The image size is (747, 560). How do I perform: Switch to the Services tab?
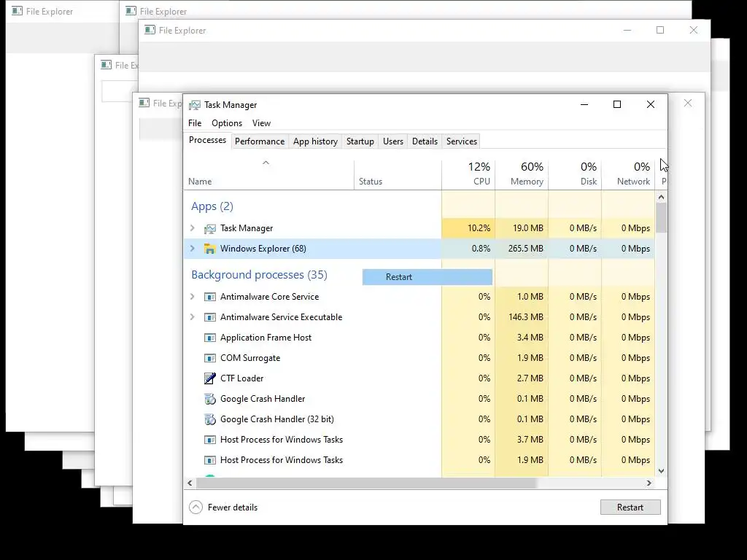(462, 141)
